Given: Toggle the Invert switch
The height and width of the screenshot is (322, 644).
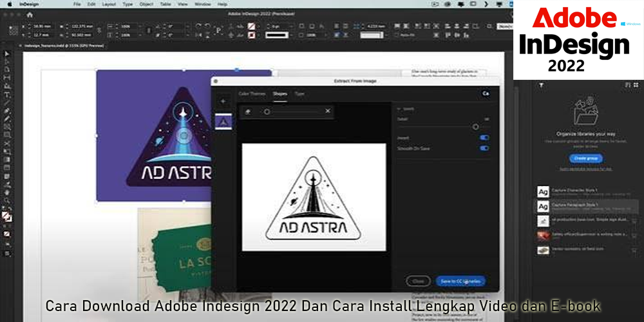Looking at the screenshot, I should (x=484, y=138).
